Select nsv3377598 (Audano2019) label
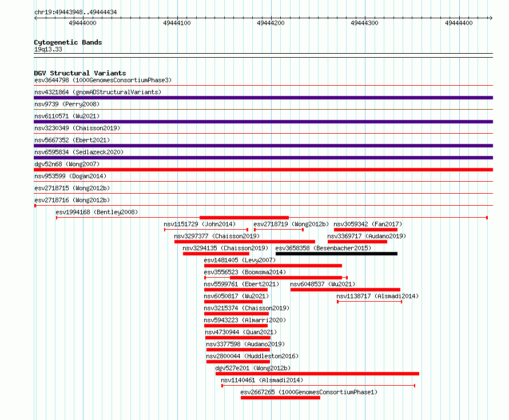 pyautogui.click(x=245, y=344)
